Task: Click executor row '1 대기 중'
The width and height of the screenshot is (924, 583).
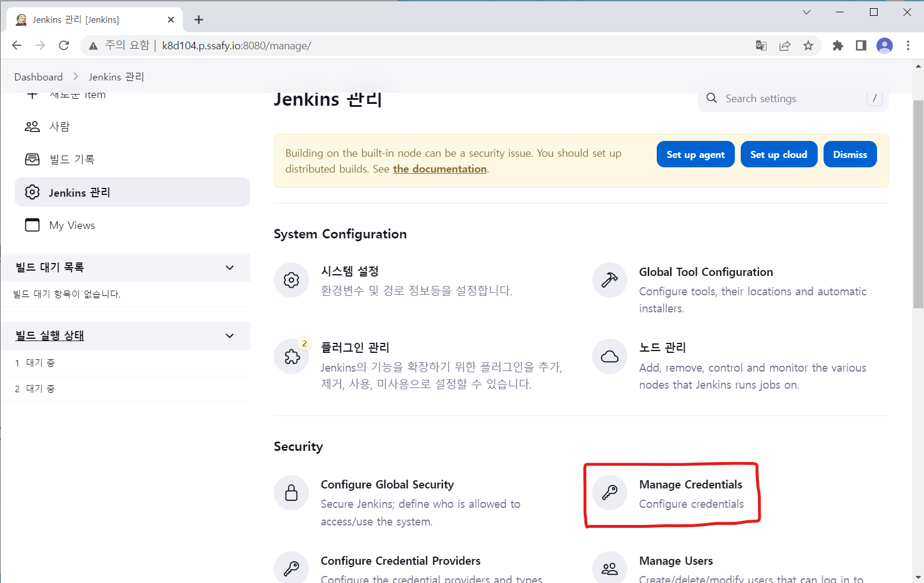Action: pos(126,363)
